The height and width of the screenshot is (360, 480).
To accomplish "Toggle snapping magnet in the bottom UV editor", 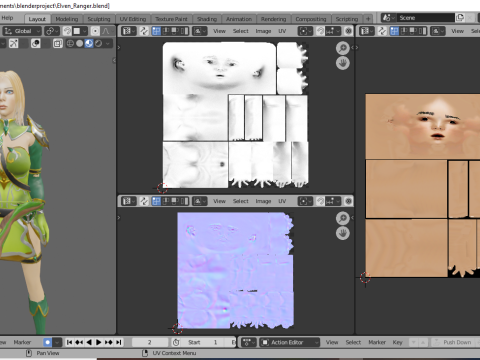I will 320,201.
